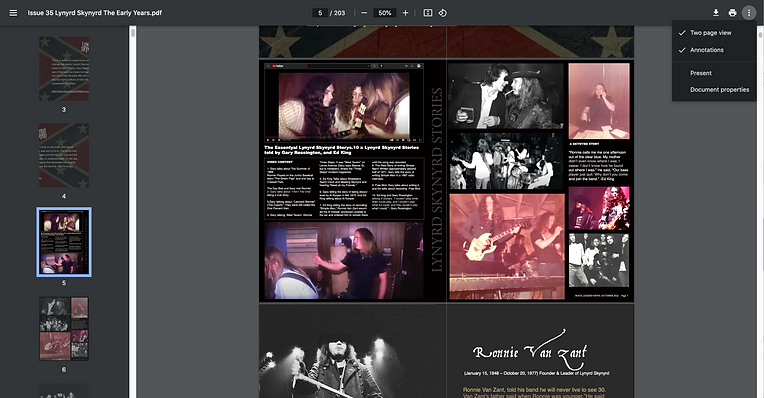Click the zoom in plus icon

pos(405,13)
